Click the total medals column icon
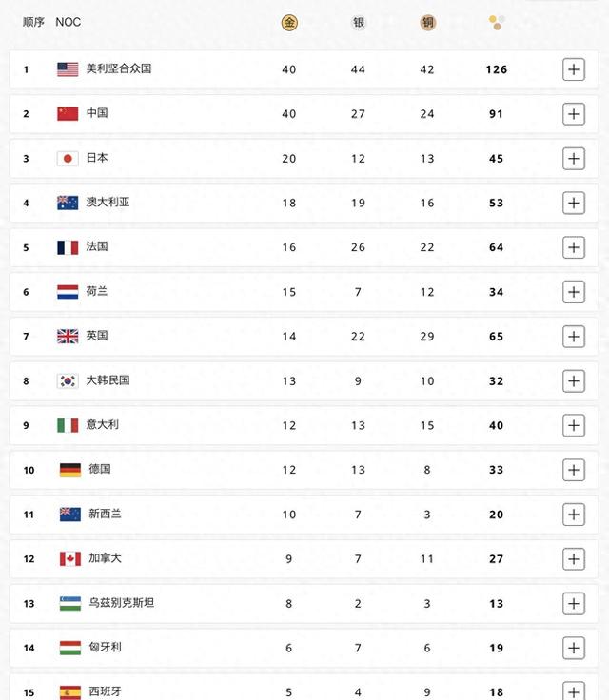Screen dimensions: 609x700 click(496, 22)
